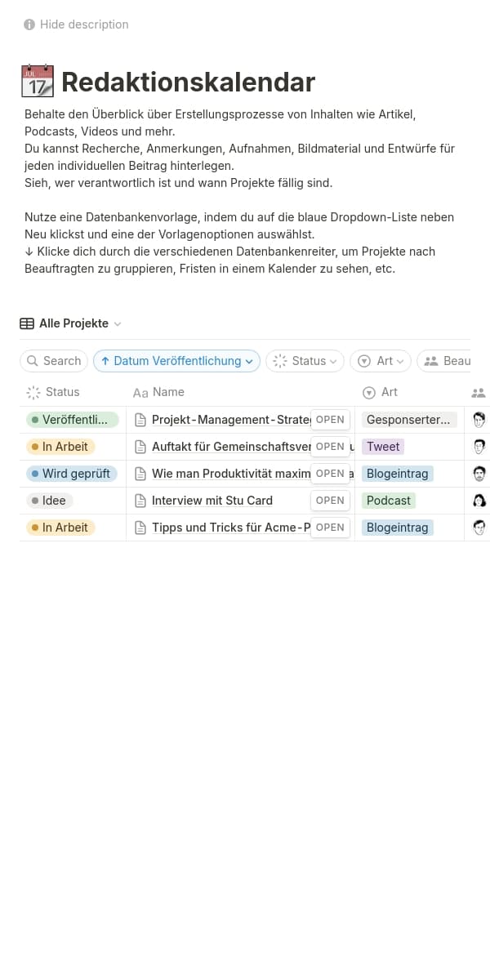Click the avatar on the Interview row
Image resolution: width=490 pixels, height=980 pixels.
[479, 500]
